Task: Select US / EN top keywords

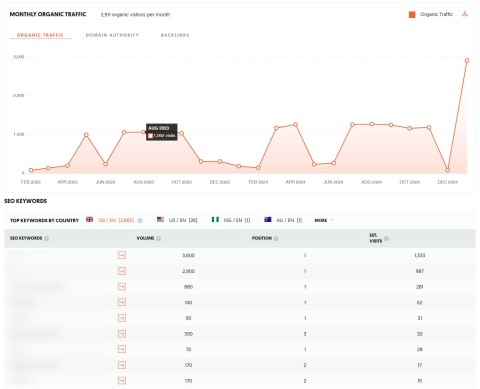Action: click(x=183, y=220)
